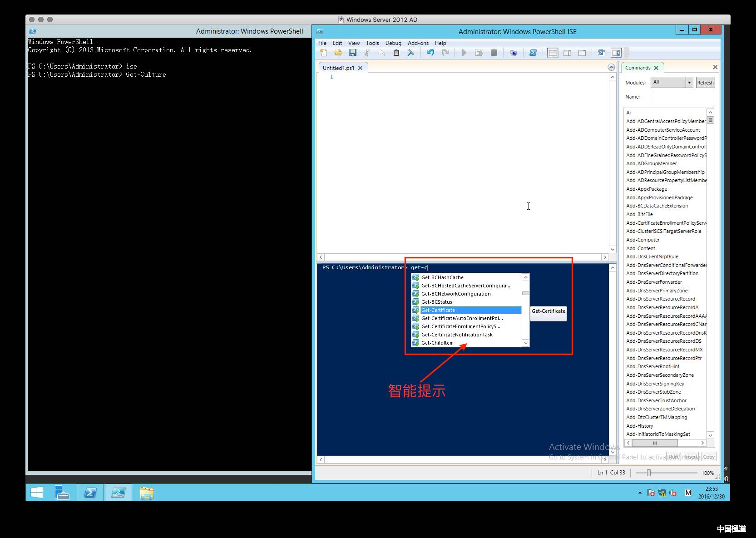Click Show Command Window icon
Screen dimensions: 756x538
[601, 53]
